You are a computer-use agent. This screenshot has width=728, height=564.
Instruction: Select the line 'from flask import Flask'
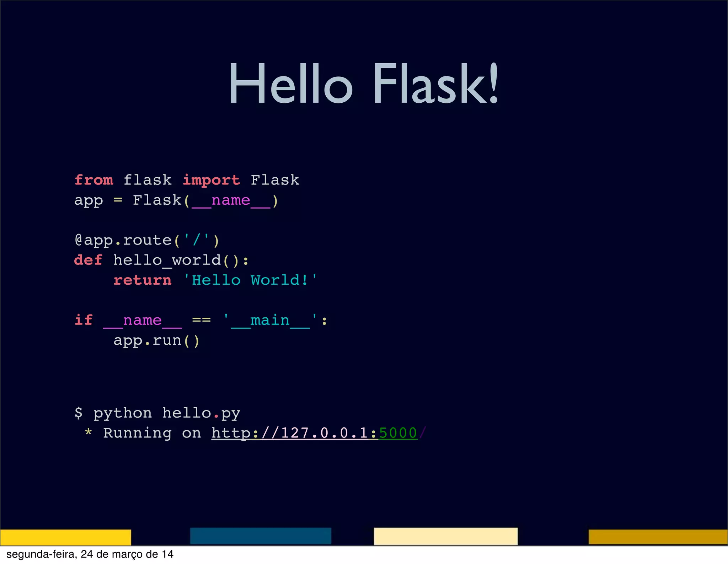coord(187,180)
